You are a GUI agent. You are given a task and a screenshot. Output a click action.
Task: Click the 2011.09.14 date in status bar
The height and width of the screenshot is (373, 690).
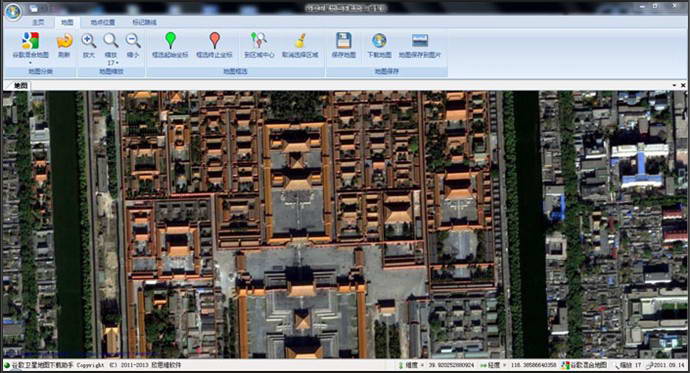[x=668, y=365]
